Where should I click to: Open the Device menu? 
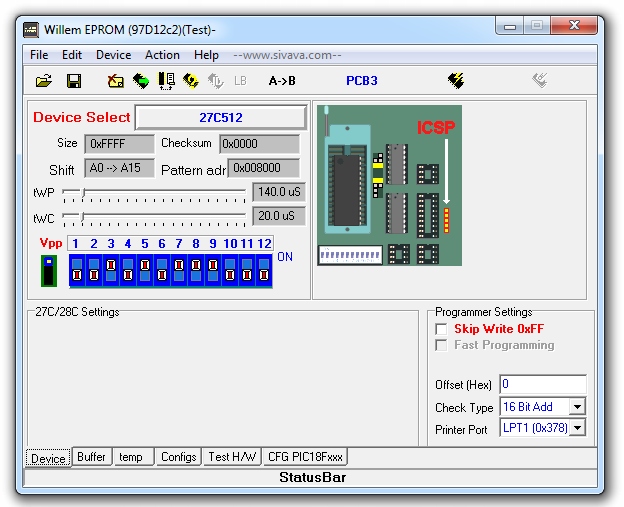pos(113,55)
